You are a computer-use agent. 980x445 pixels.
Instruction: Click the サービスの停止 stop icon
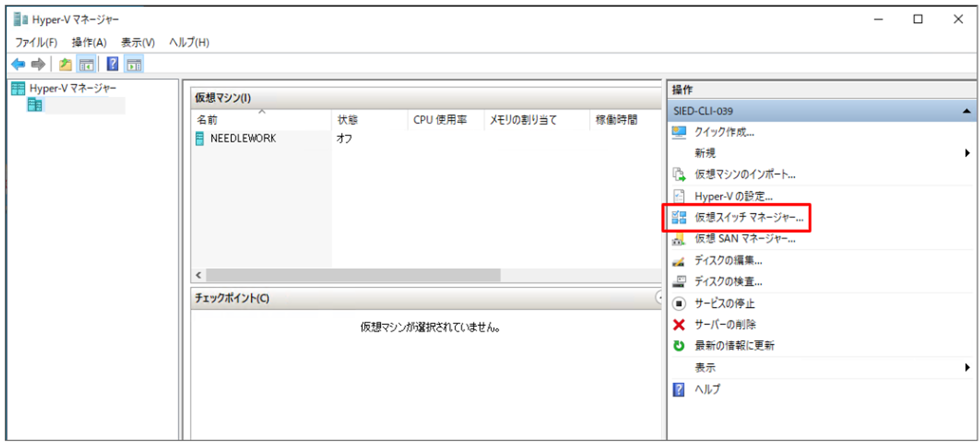click(679, 304)
